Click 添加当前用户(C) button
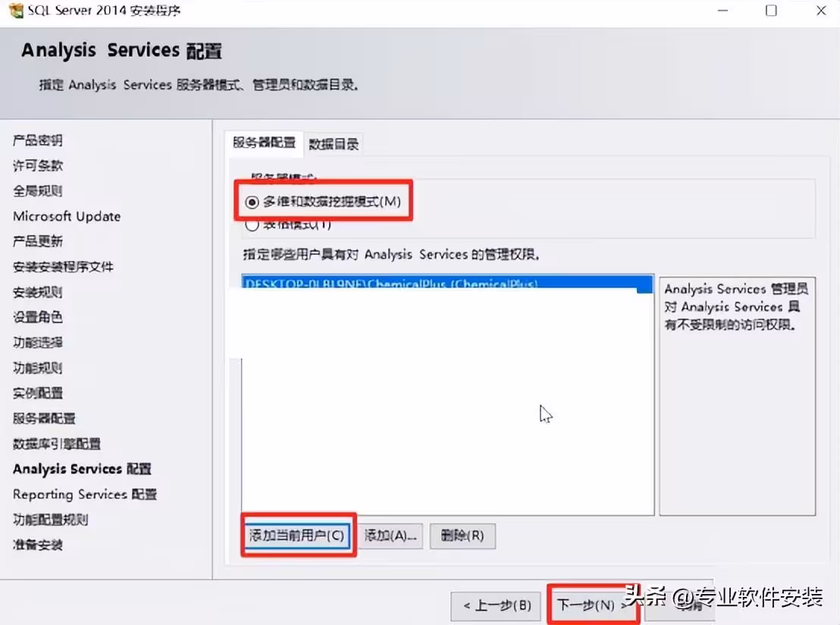This screenshot has width=840, height=625. click(x=296, y=535)
